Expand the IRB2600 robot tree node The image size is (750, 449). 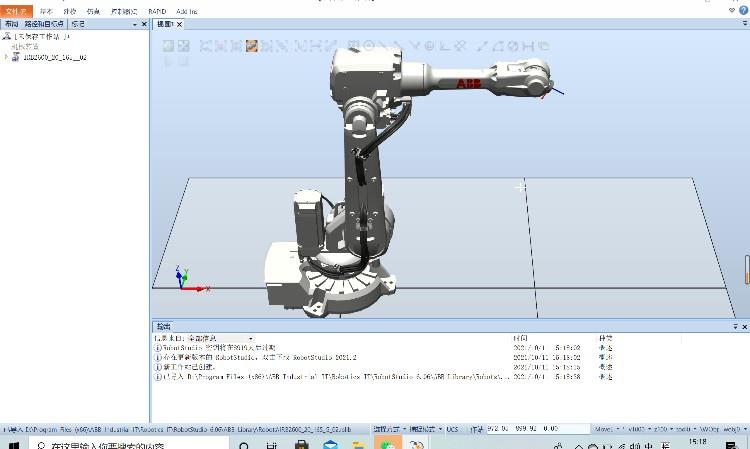pyautogui.click(x=6, y=57)
